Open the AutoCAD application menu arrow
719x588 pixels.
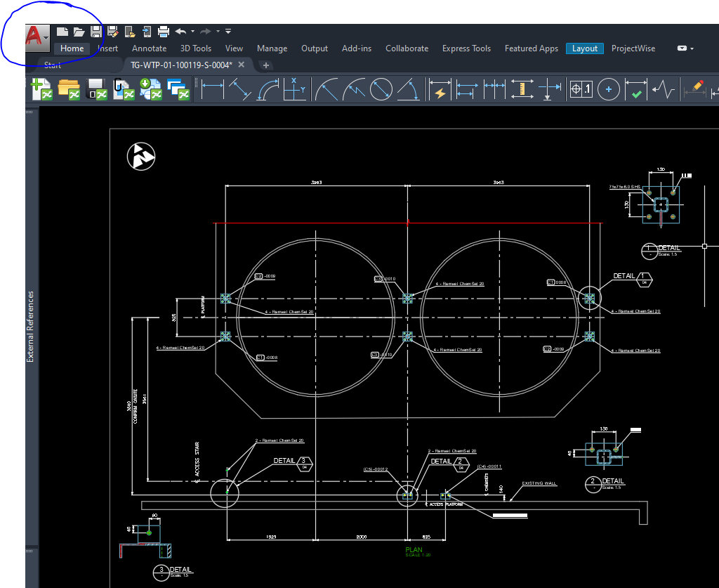pyautogui.click(x=46, y=37)
